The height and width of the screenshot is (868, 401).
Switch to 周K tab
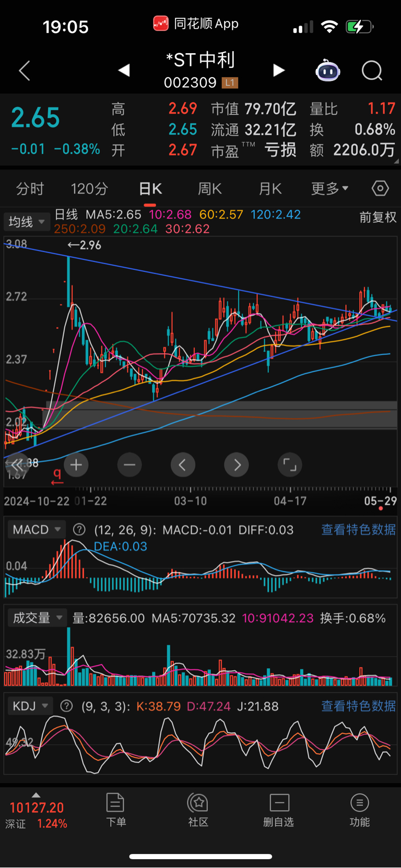click(210, 188)
